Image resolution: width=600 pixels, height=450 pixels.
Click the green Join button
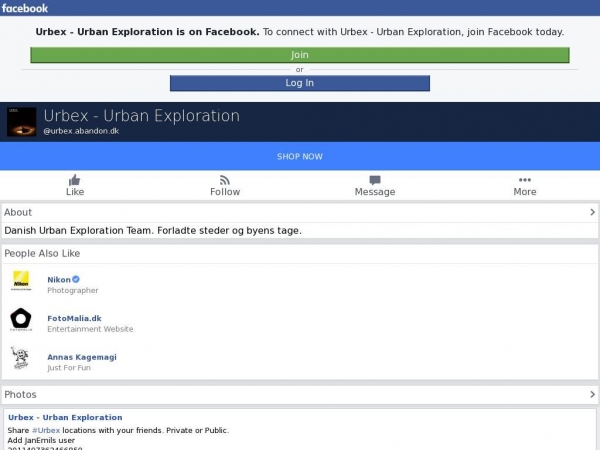coord(300,55)
